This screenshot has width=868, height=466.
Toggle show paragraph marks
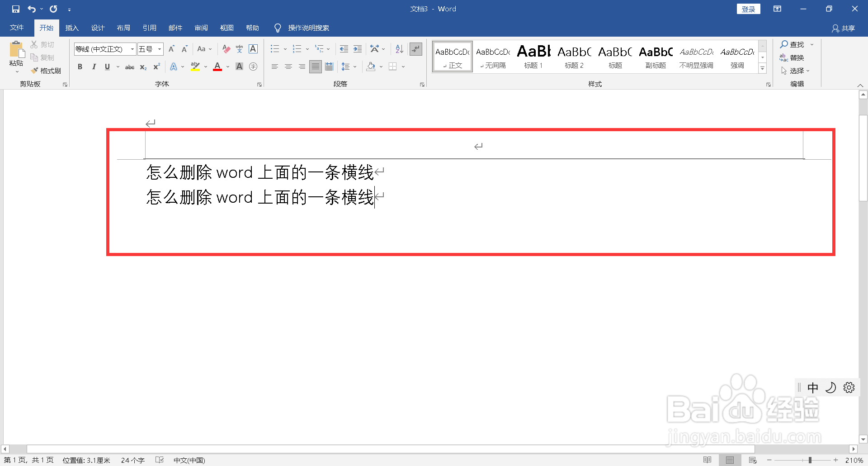click(415, 49)
